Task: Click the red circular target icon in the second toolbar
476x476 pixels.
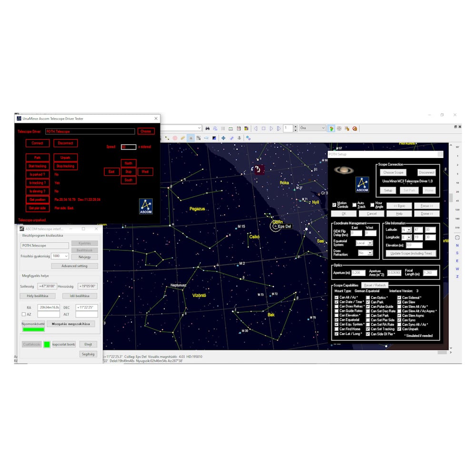Action: tap(175, 138)
